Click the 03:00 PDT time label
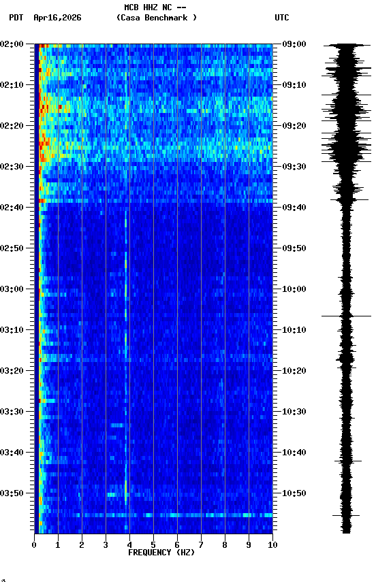 click(x=12, y=289)
